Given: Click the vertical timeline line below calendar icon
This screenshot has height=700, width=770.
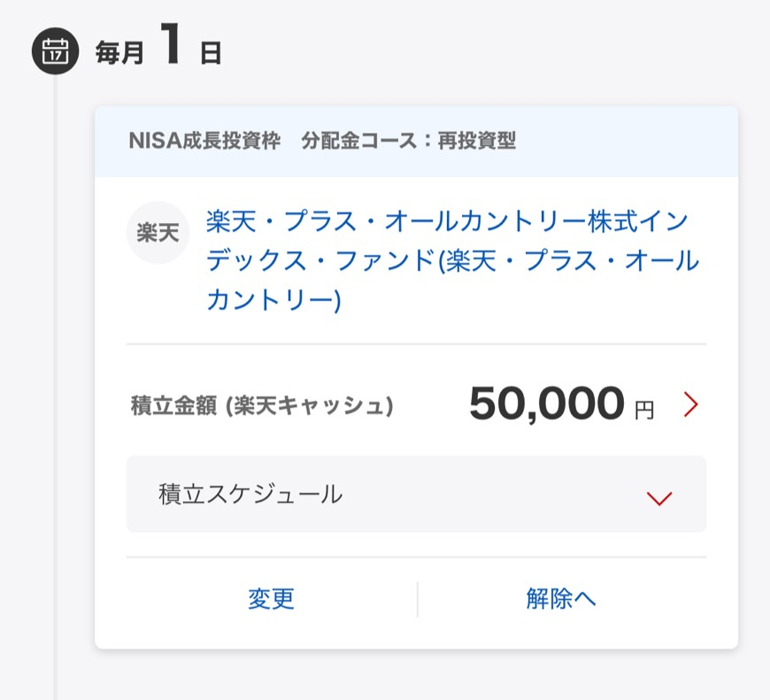Looking at the screenshot, I should tap(55, 354).
